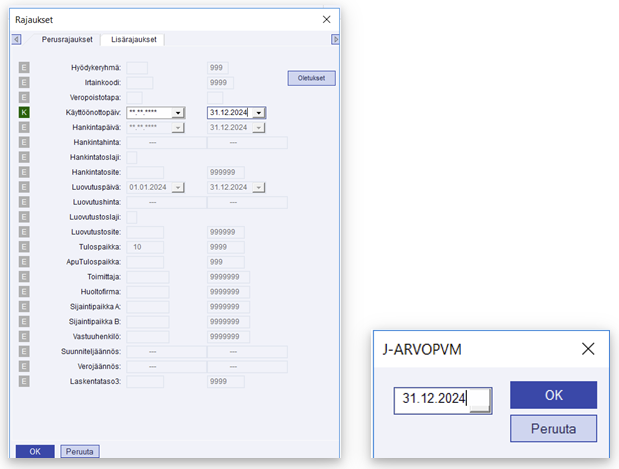Open Käyttöönottopäivä start date dropdown
The height and width of the screenshot is (469, 619).
tap(178, 113)
